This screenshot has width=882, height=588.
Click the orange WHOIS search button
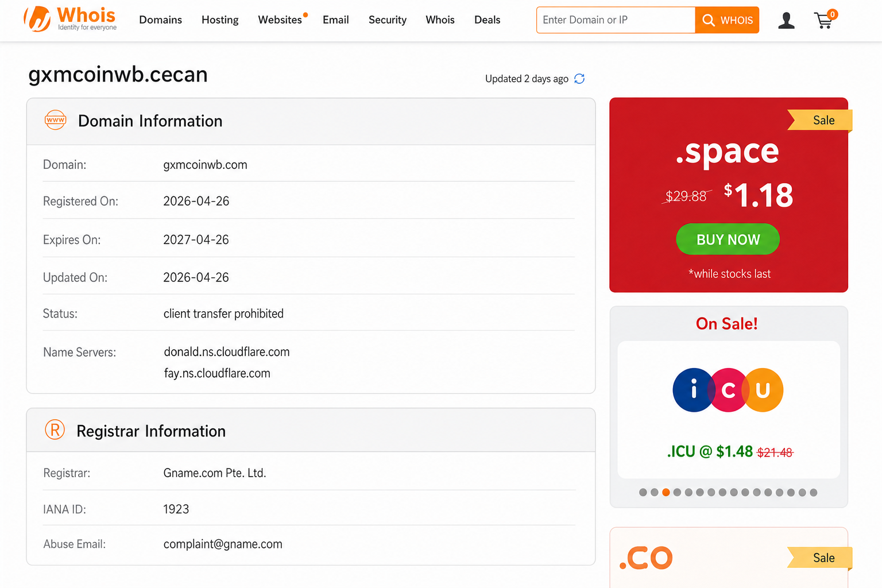point(727,20)
